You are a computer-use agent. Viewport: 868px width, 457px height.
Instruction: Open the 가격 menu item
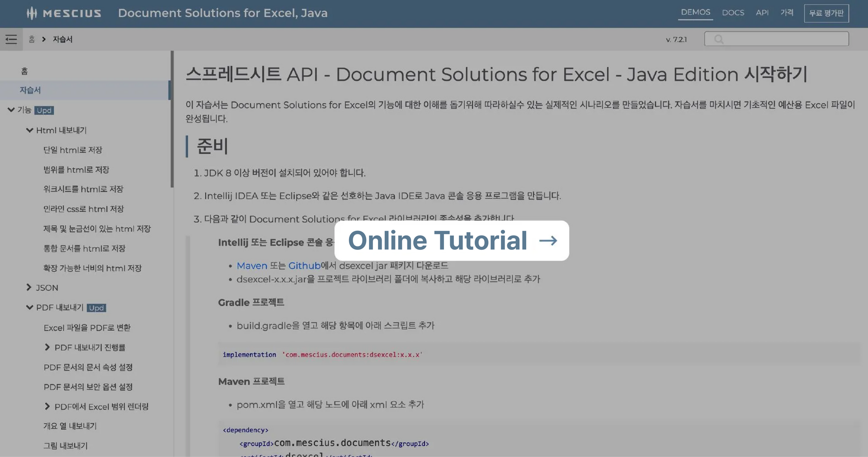(x=787, y=13)
